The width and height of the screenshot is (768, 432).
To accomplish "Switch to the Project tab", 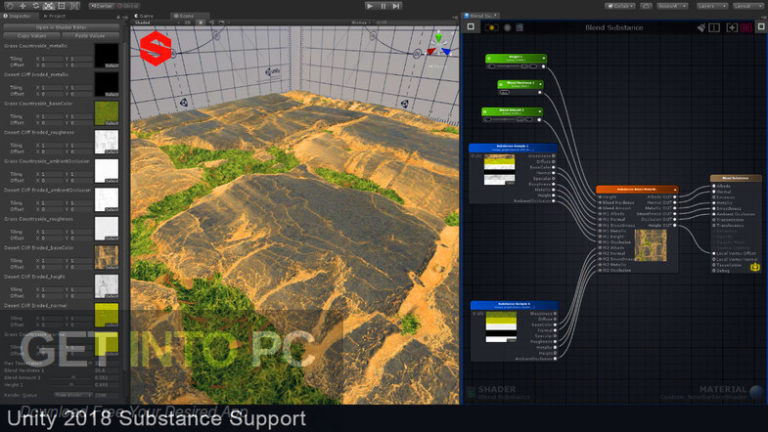I will 55,16.
